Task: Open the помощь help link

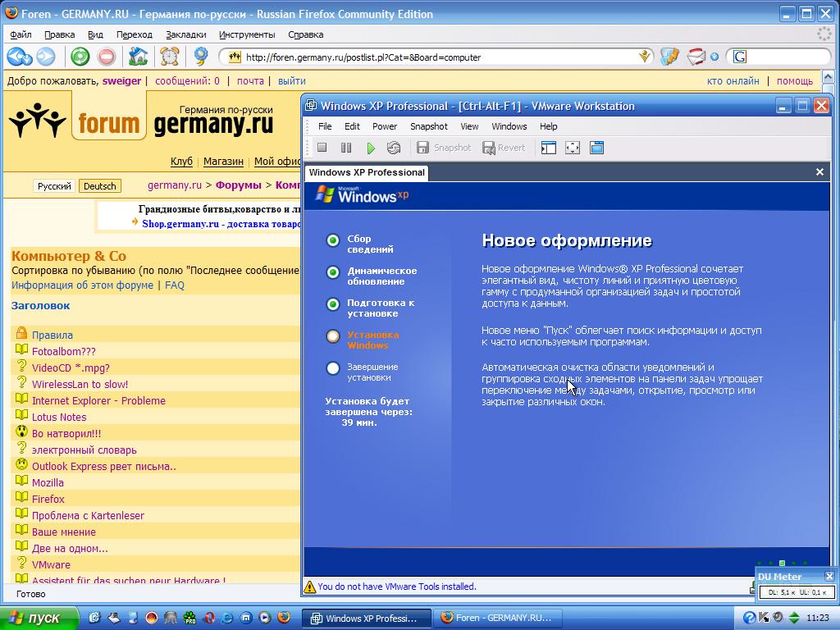Action: (x=795, y=81)
